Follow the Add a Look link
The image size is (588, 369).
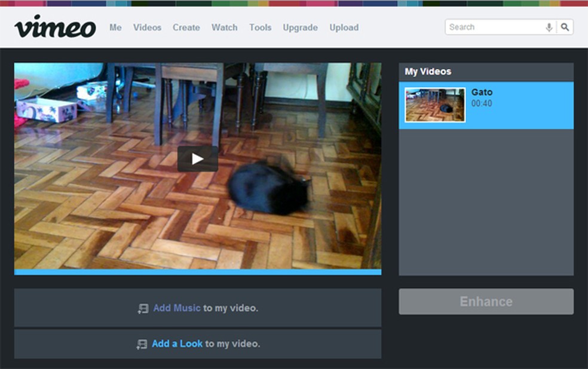pyautogui.click(x=177, y=344)
